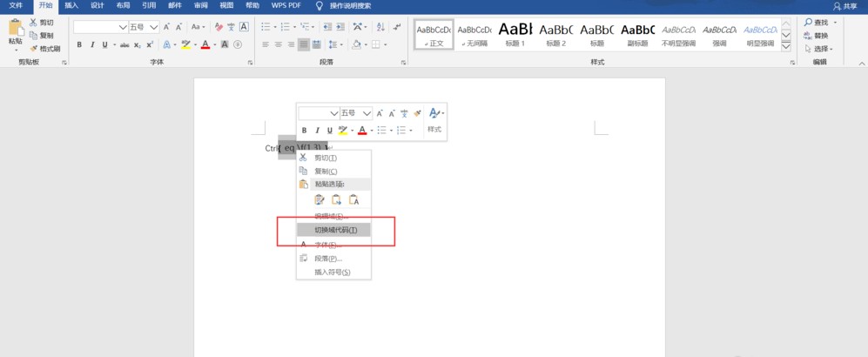Click the 操作说明搜索 search box
Viewport: 868px width, 357px height.
350,5
